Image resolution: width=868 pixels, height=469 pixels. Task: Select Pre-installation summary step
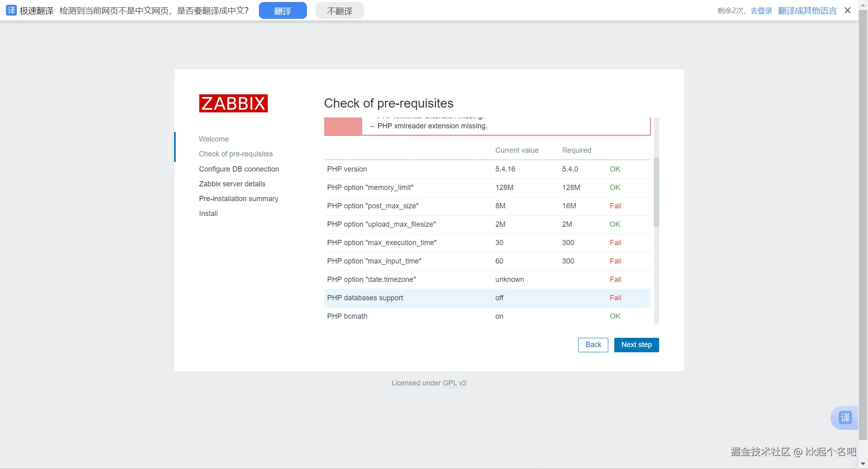click(x=239, y=199)
